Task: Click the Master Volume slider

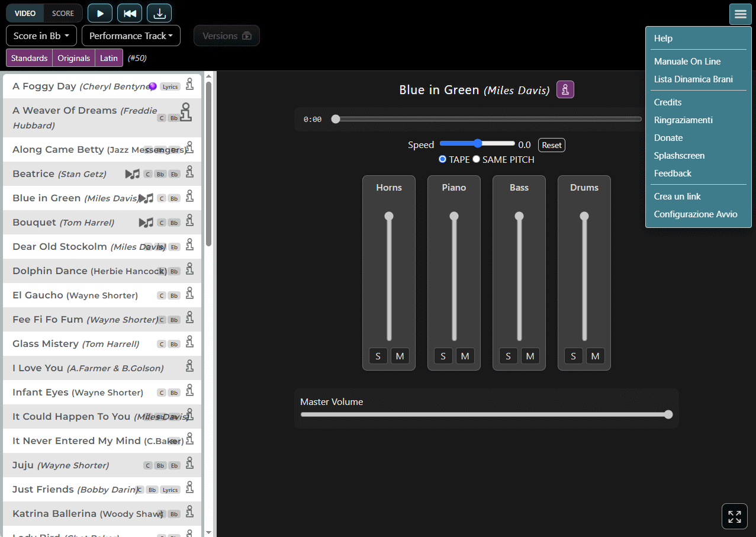Action: pos(487,414)
